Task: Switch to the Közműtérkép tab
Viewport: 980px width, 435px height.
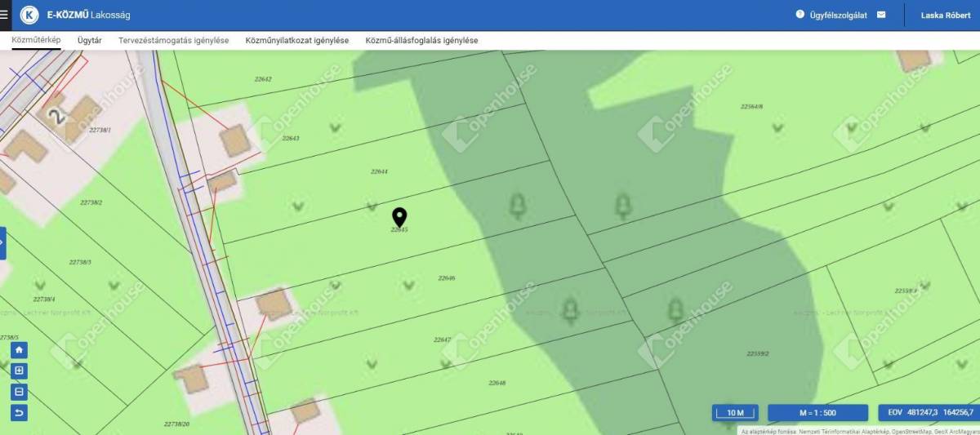Action: pos(36,40)
